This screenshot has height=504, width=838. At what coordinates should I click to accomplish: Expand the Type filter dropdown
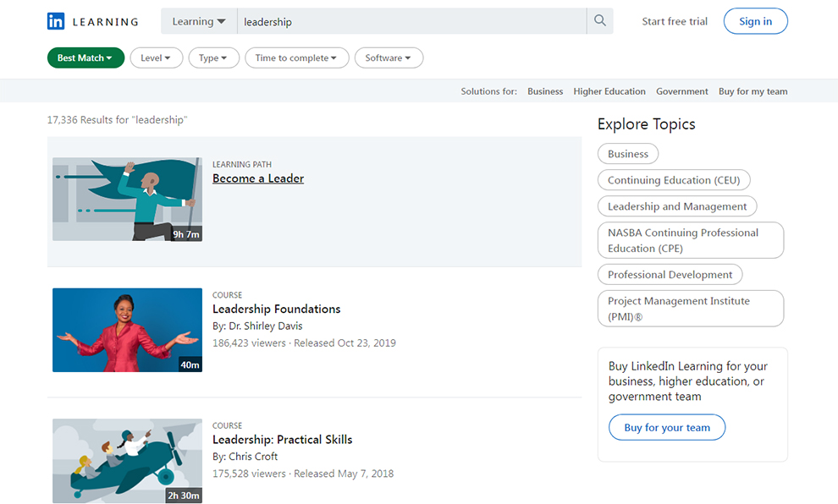(213, 58)
